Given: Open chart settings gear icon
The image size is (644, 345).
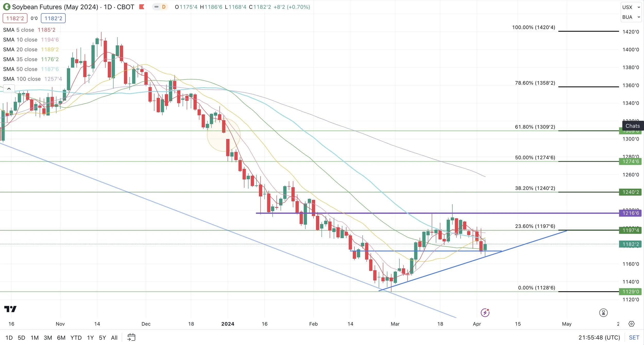Looking at the screenshot, I should pyautogui.click(x=631, y=324).
